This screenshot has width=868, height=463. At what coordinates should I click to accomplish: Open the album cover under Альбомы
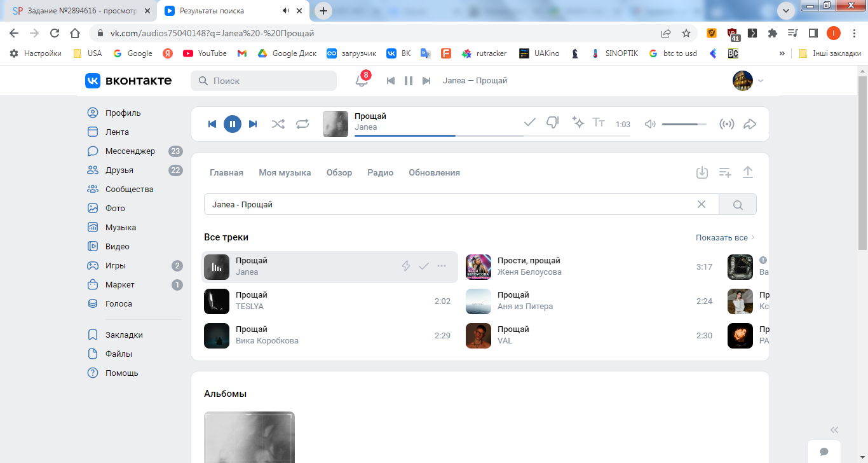point(249,438)
